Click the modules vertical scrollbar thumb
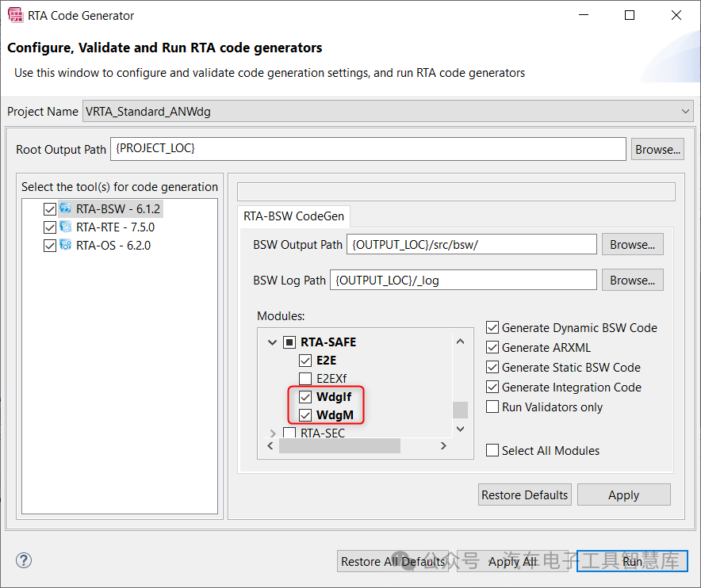This screenshot has height=588, width=701. 460,410
